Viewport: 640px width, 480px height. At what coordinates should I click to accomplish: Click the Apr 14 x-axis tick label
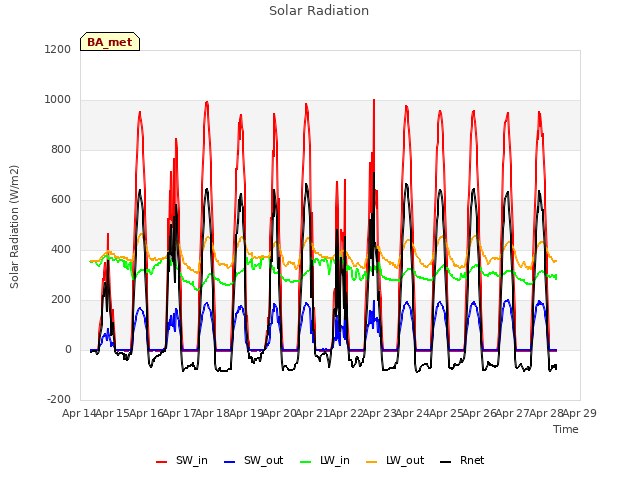[79, 413]
